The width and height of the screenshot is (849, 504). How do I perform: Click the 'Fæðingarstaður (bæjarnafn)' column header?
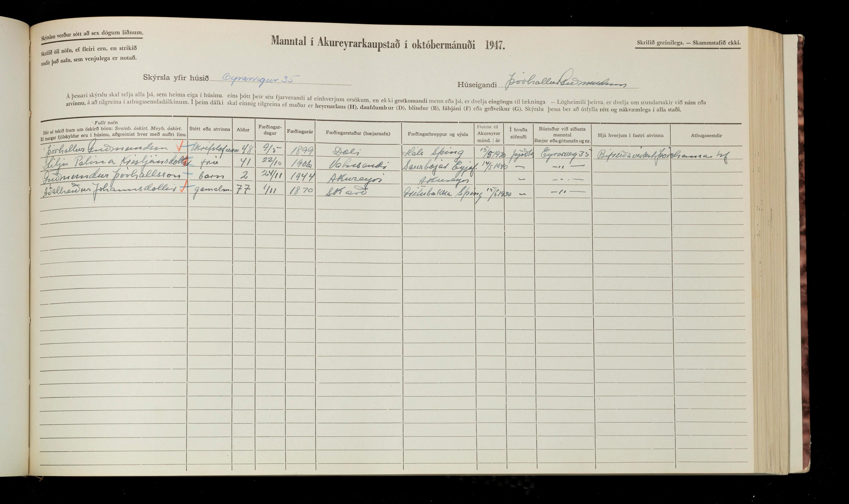(x=358, y=134)
